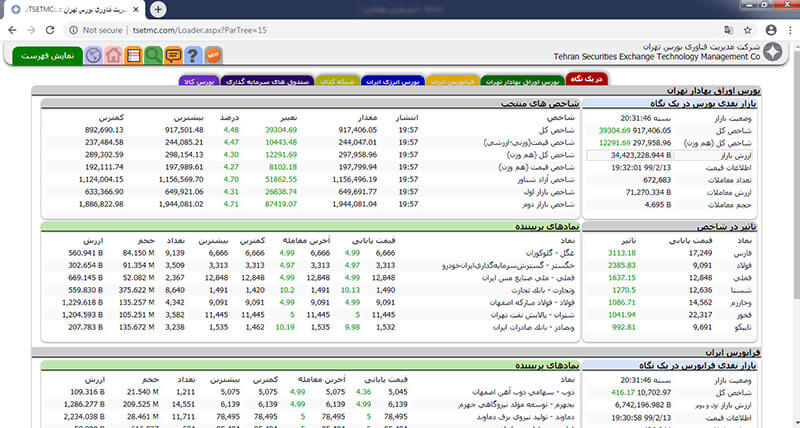The height and width of the screenshot is (428, 800).
Task: Open دماوند - تولید نیروی برق دماوند
Action: (x=522, y=417)
